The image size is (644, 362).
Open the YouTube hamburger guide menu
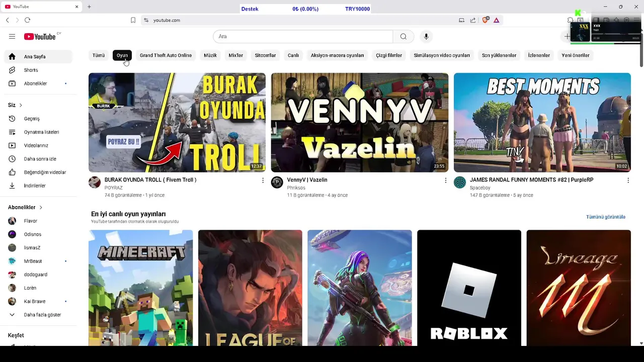coord(12,36)
